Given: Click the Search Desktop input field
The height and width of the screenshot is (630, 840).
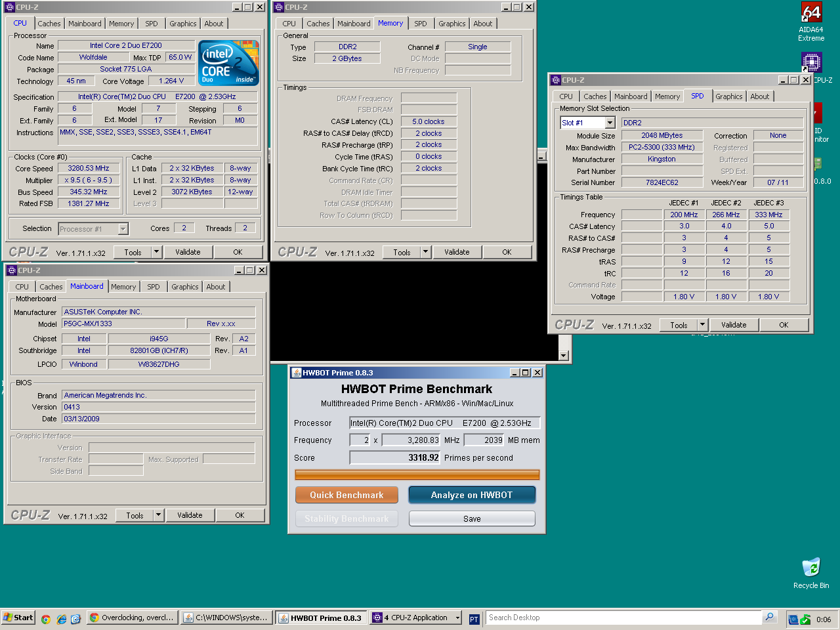Looking at the screenshot, I should tap(624, 618).
